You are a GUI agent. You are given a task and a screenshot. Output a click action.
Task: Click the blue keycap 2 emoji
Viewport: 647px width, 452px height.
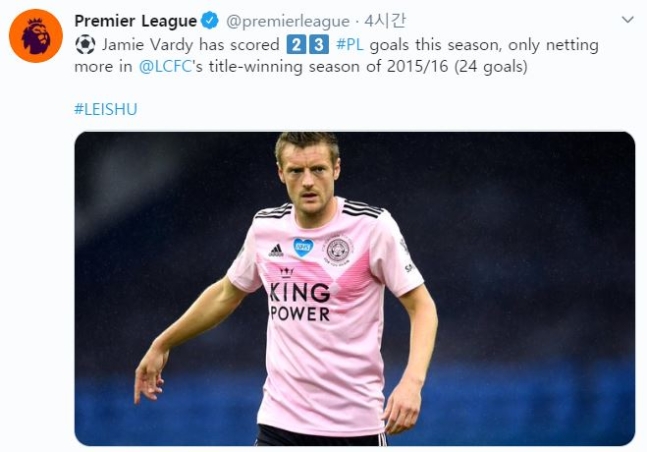[x=296, y=45]
